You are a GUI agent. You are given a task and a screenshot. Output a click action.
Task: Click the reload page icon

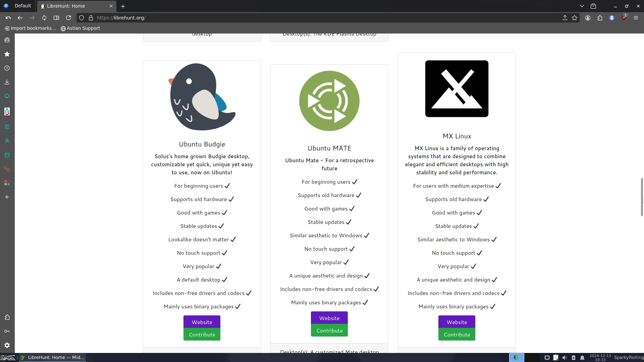(x=68, y=18)
